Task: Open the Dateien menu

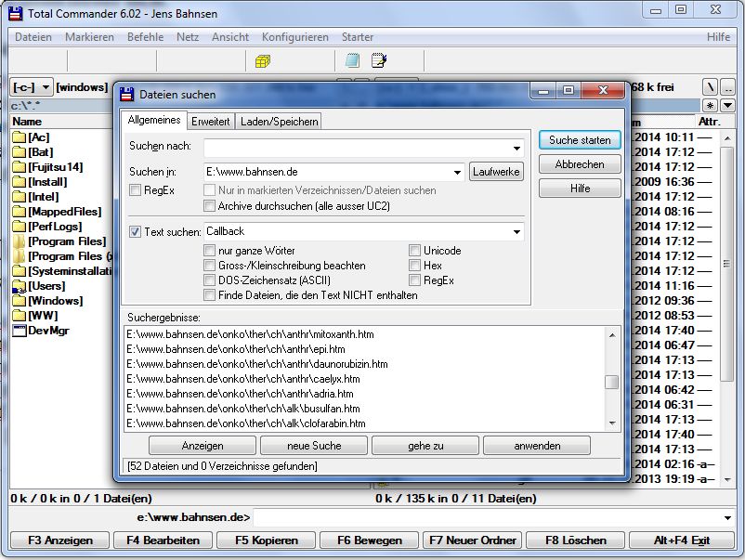Action: [33, 37]
